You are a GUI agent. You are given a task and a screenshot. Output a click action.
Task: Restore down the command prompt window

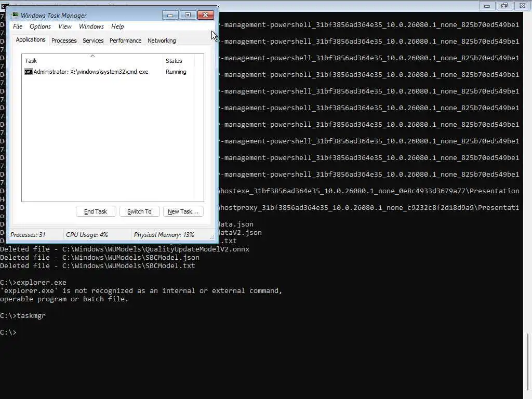click(504, 6)
